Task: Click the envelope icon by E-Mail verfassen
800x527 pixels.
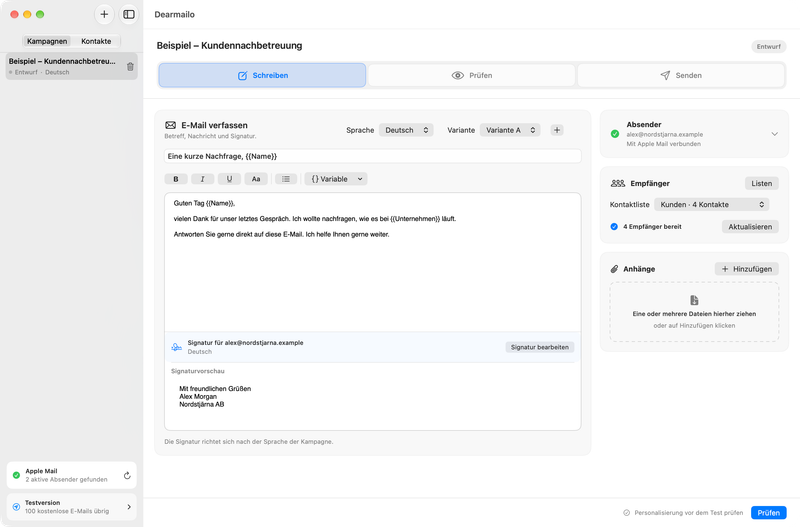Action: point(170,125)
